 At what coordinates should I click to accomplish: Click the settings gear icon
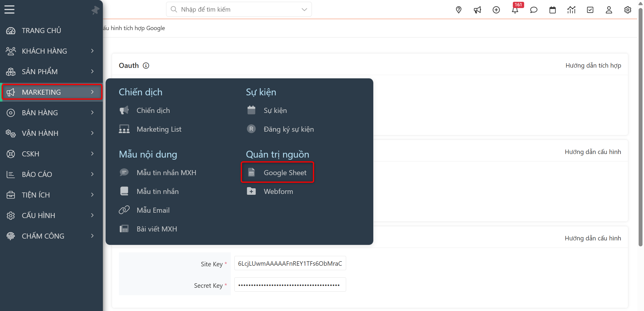click(628, 10)
